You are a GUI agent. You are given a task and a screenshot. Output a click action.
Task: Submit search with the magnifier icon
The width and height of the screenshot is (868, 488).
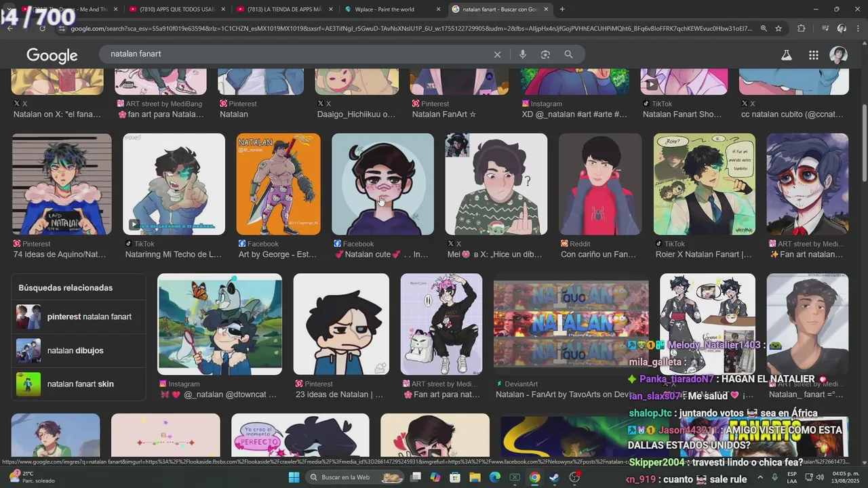point(569,54)
